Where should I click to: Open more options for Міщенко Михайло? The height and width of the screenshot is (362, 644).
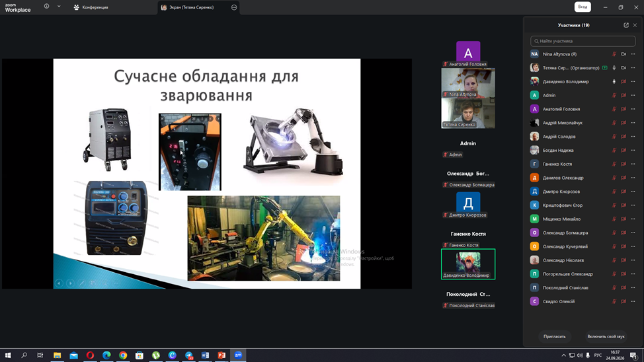(x=633, y=219)
